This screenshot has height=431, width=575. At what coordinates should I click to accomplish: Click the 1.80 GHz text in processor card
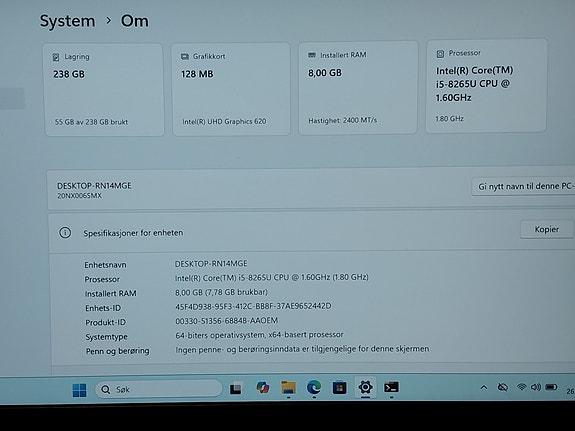[449, 118]
